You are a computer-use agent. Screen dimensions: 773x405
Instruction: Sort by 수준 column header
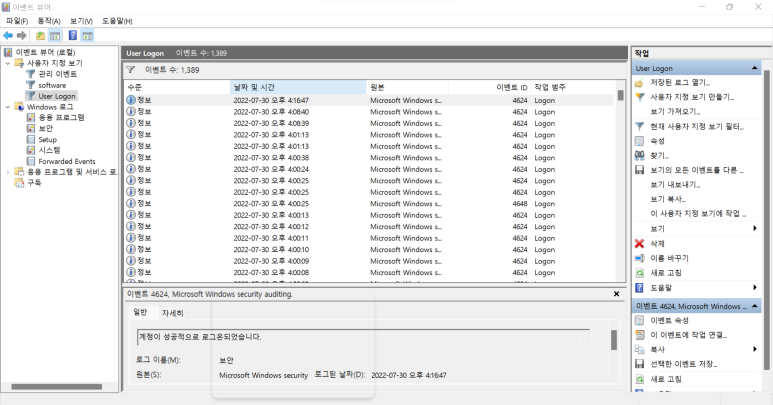[177, 87]
